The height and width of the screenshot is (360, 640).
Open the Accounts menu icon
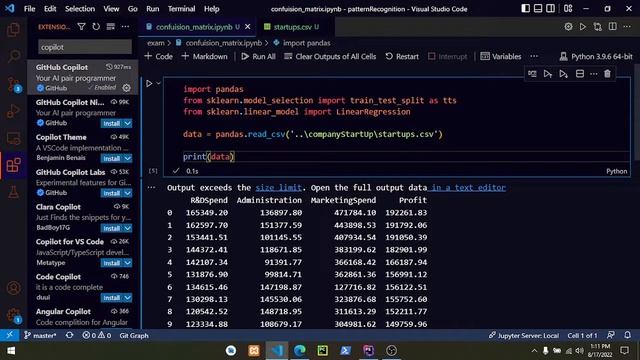[x=13, y=288]
